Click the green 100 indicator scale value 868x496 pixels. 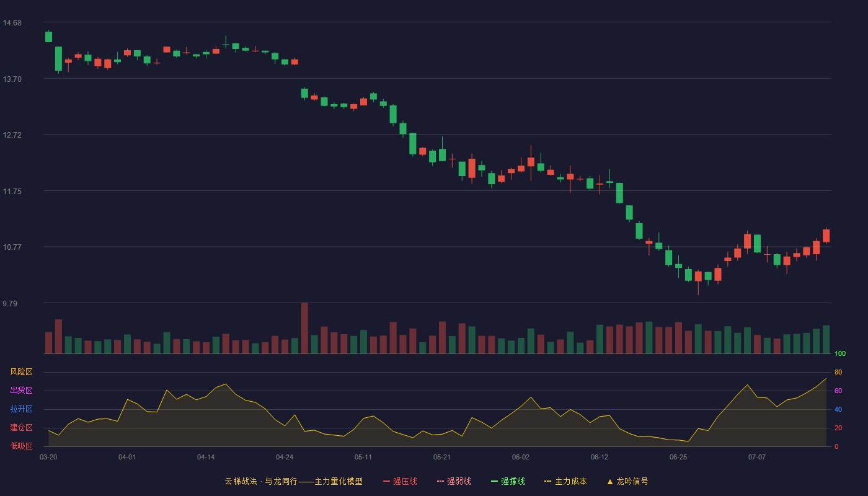(840, 354)
